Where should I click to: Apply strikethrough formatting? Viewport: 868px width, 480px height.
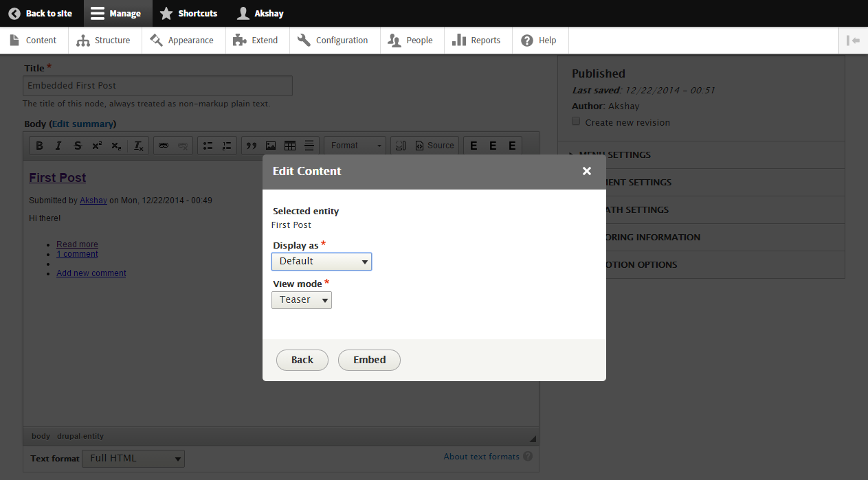pos(78,146)
